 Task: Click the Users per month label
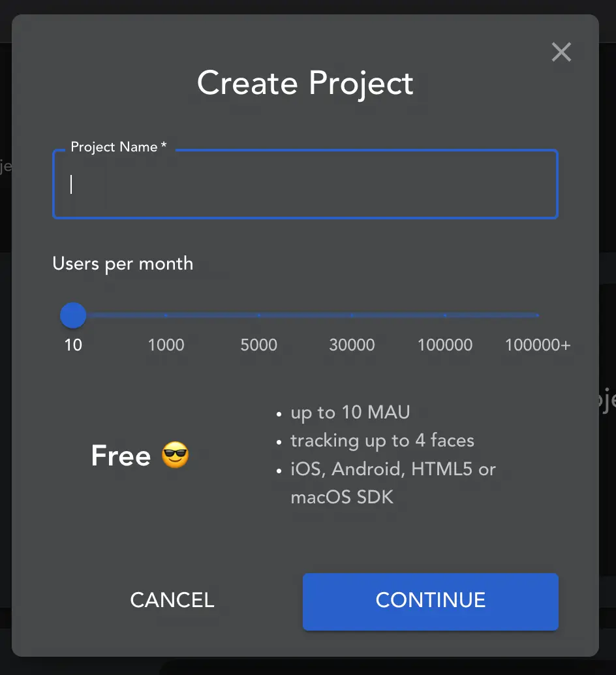(x=123, y=264)
